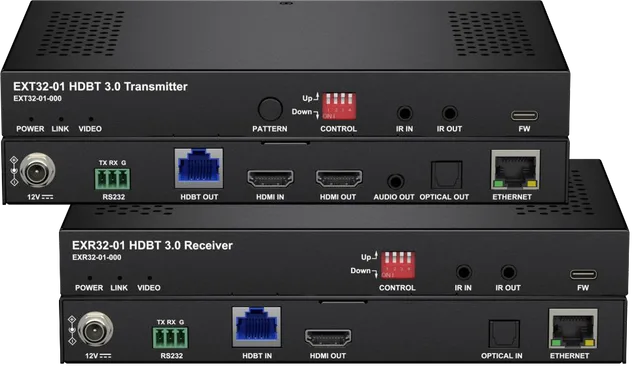Screen dimensions: 640x372
Task: Click the receiver '12V' power label
Action: (98, 356)
